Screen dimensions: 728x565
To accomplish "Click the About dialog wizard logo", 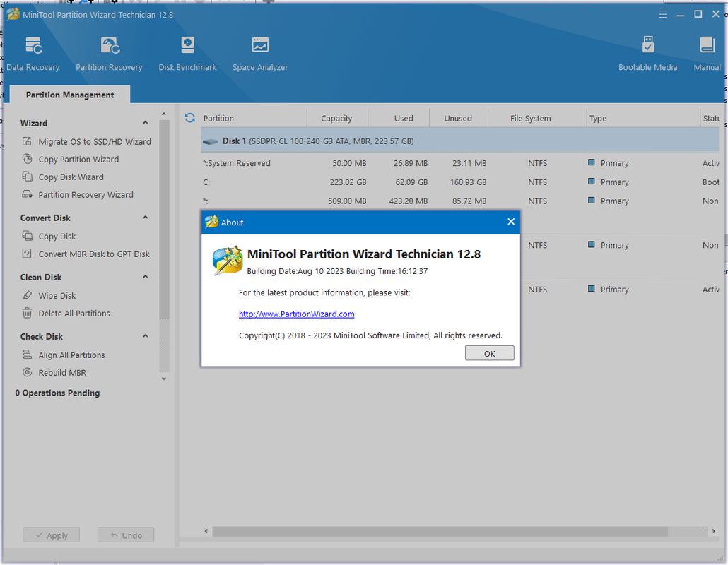I will (228, 261).
